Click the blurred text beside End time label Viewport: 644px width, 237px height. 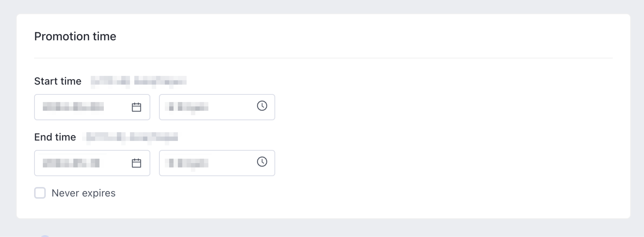coord(132,137)
